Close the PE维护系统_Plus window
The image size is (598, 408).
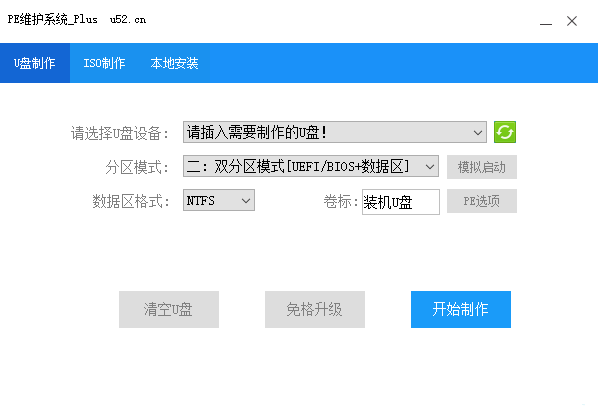572,21
